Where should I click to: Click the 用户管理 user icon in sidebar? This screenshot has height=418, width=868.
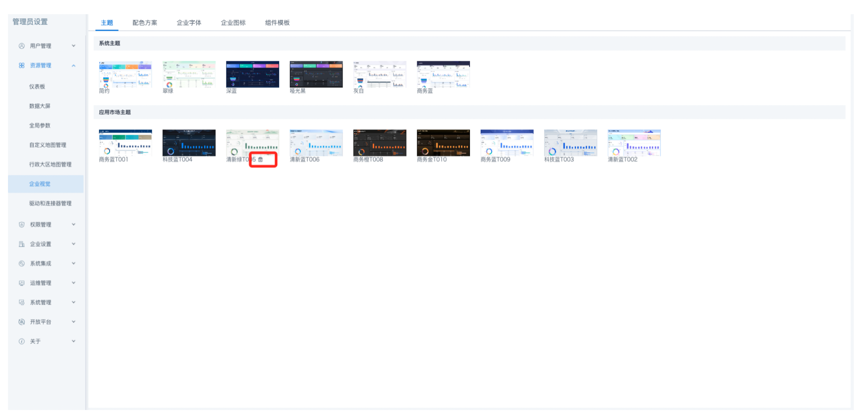21,46
